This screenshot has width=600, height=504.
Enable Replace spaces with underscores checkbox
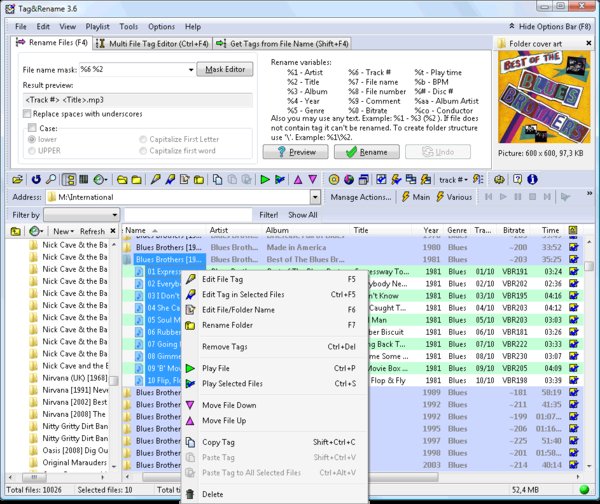tap(28, 114)
